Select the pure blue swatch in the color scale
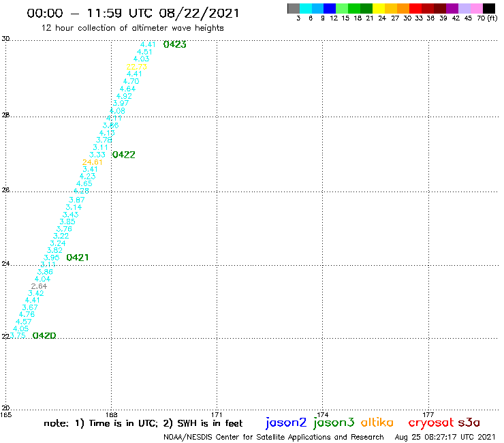The width and height of the screenshot is (504, 443). tap(330, 8)
